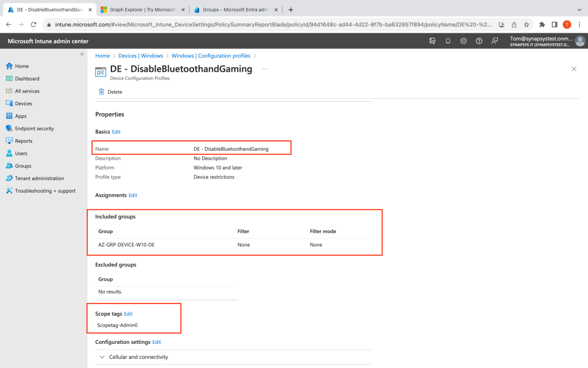Open the Feedback icon in header

click(494, 41)
